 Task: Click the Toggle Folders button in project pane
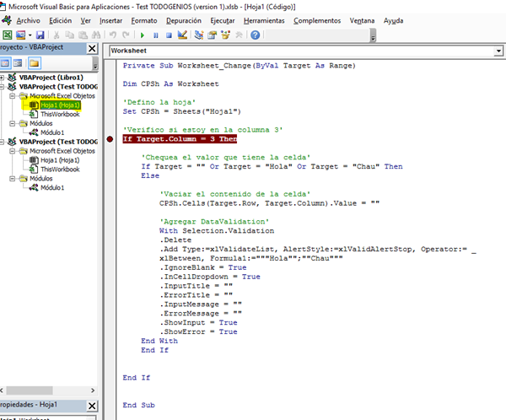35,62
